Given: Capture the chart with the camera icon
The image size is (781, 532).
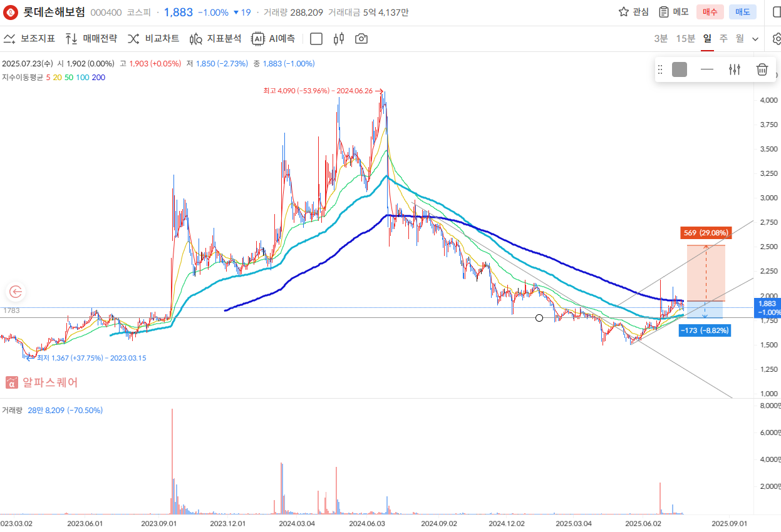Looking at the screenshot, I should coord(361,39).
